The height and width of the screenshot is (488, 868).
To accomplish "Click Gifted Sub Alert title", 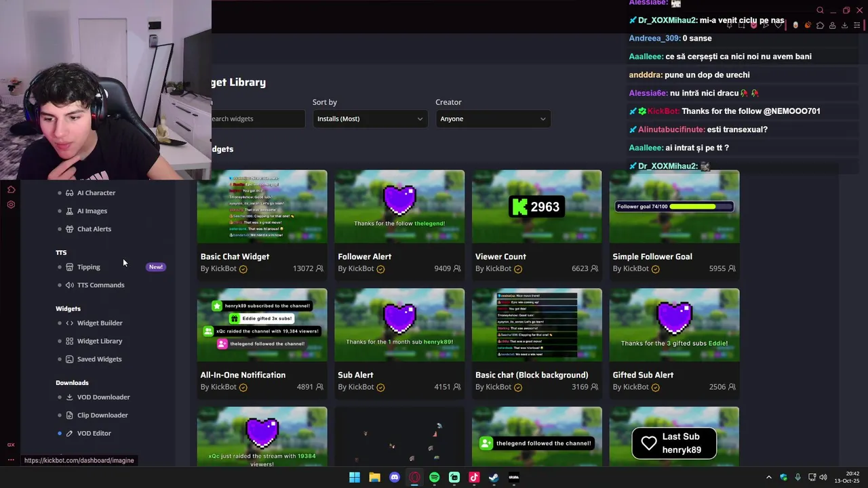I will [x=643, y=375].
